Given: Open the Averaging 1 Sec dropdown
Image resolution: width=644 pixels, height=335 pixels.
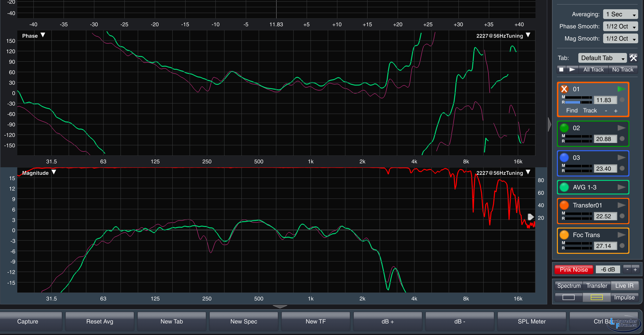Looking at the screenshot, I should coord(620,14).
